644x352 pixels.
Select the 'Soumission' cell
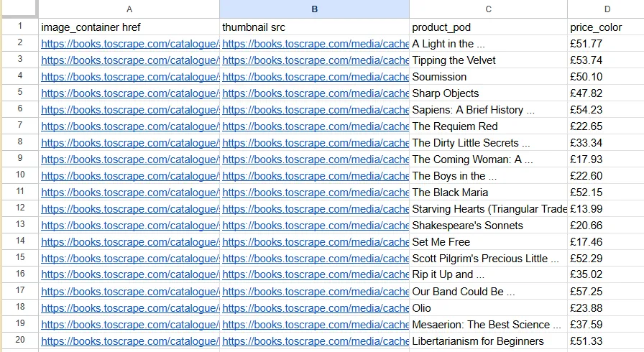point(488,76)
